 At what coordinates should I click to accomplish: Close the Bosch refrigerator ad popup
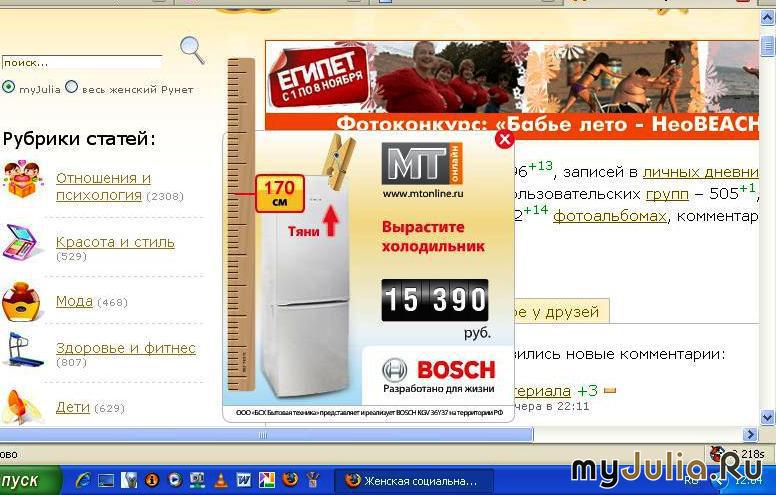tap(504, 140)
